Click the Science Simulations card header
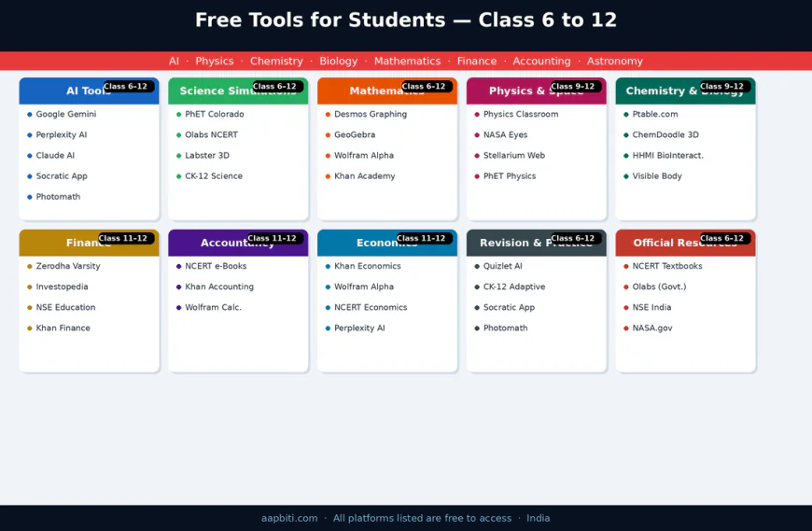 238,91
